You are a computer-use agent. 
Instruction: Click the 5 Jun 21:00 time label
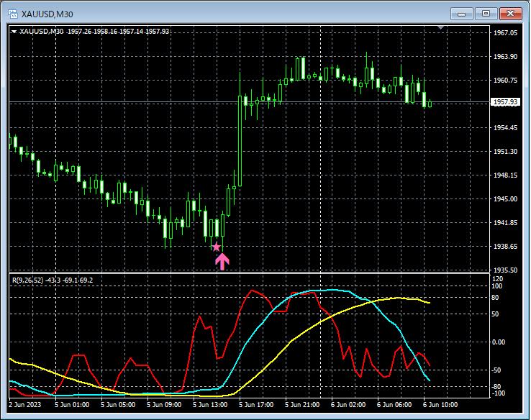pyautogui.click(x=302, y=405)
